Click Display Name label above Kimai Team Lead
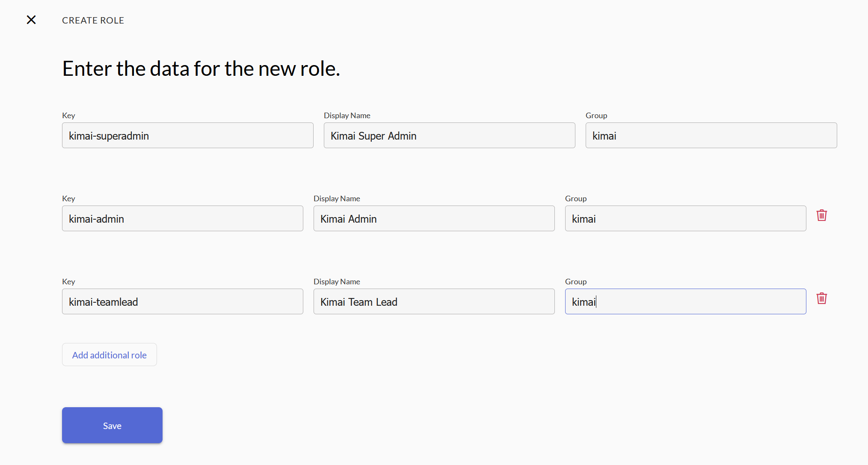868x465 pixels. [337, 282]
